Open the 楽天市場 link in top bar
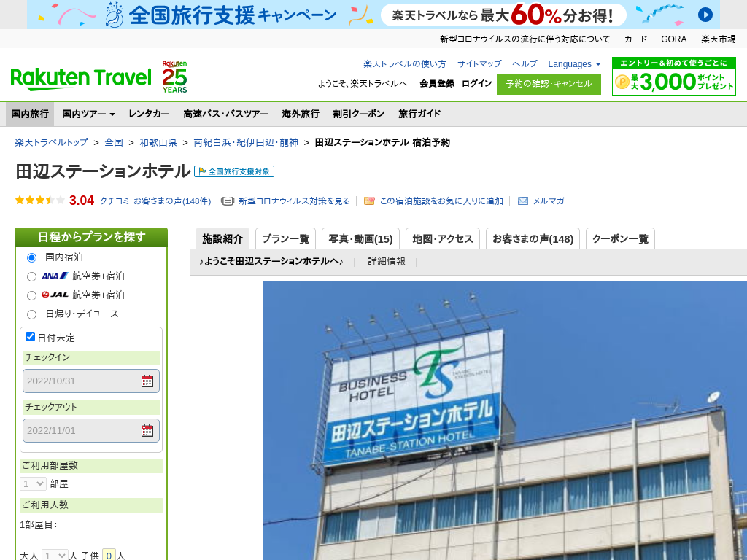 [x=719, y=39]
